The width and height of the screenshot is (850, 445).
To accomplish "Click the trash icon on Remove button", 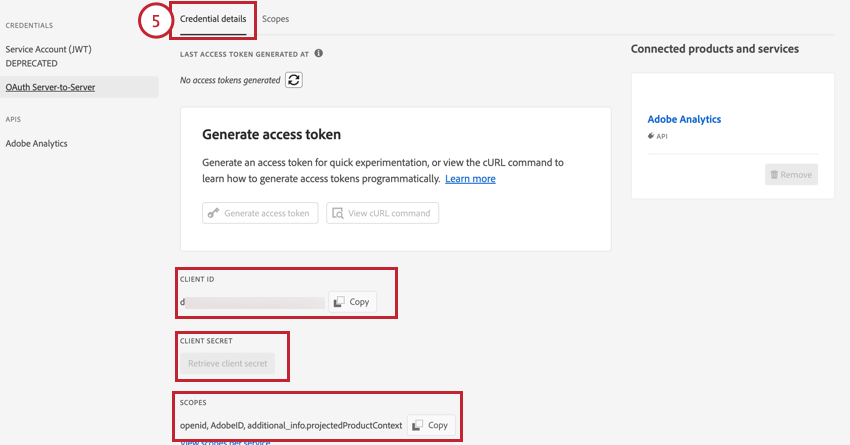I will pos(773,174).
